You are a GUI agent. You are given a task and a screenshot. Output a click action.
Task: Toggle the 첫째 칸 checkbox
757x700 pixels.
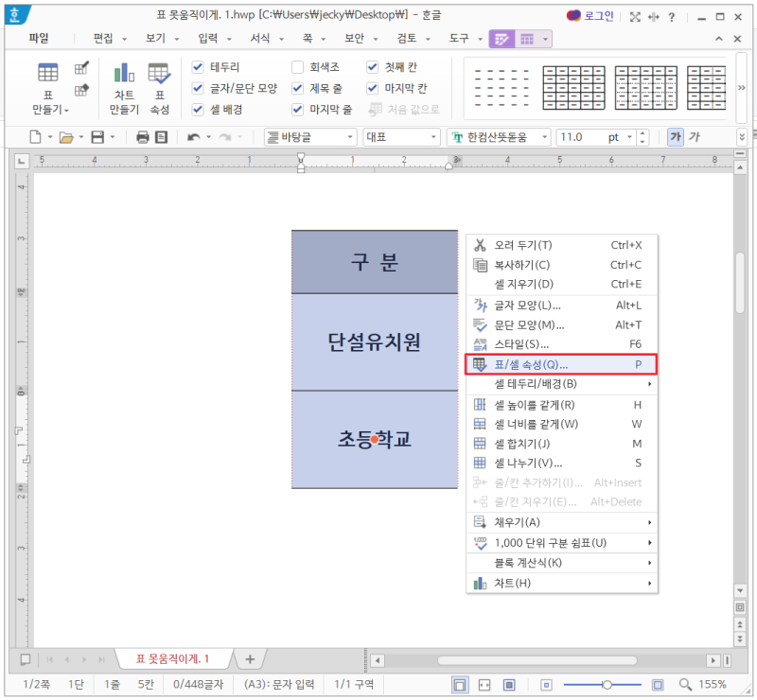[372, 66]
